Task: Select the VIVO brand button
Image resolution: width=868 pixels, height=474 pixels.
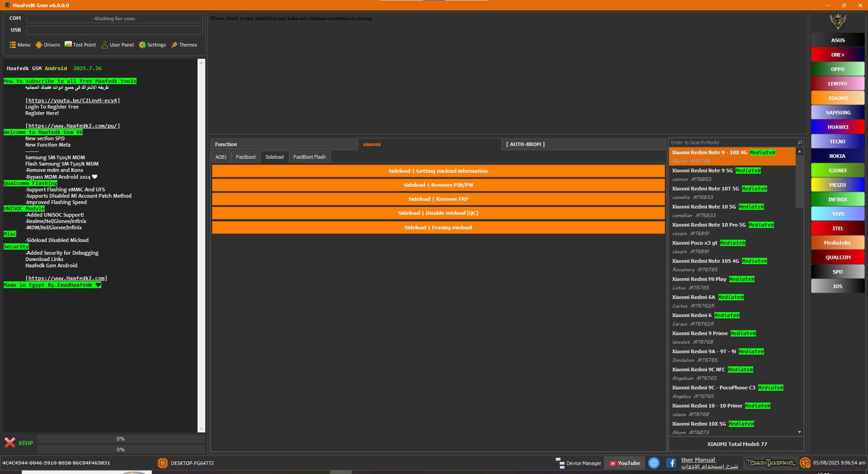Action: coord(838,213)
